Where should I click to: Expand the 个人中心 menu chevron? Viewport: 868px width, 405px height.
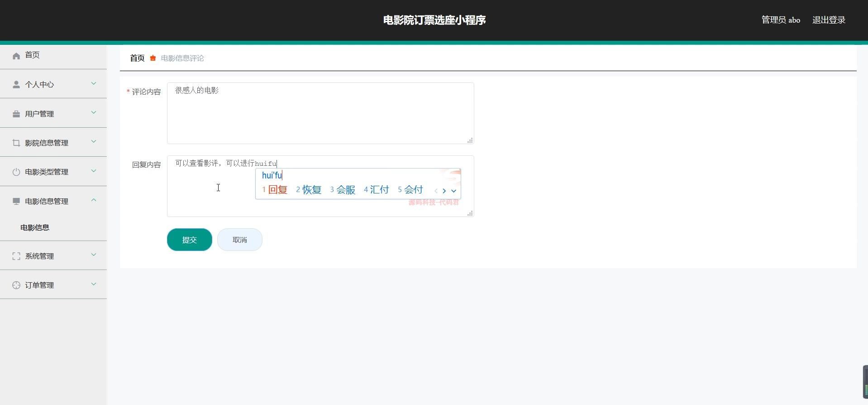point(94,83)
